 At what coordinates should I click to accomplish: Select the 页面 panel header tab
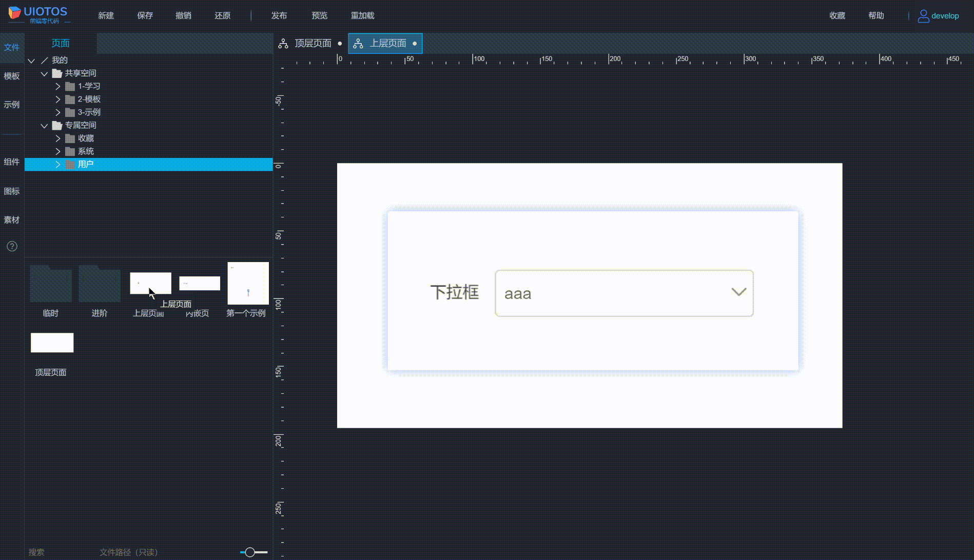click(x=60, y=43)
